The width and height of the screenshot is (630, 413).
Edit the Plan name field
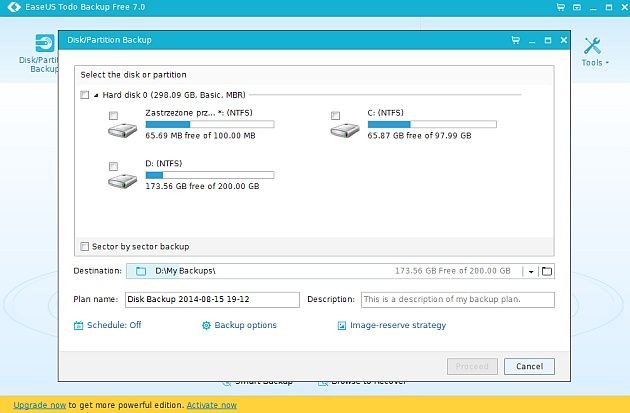click(x=212, y=300)
